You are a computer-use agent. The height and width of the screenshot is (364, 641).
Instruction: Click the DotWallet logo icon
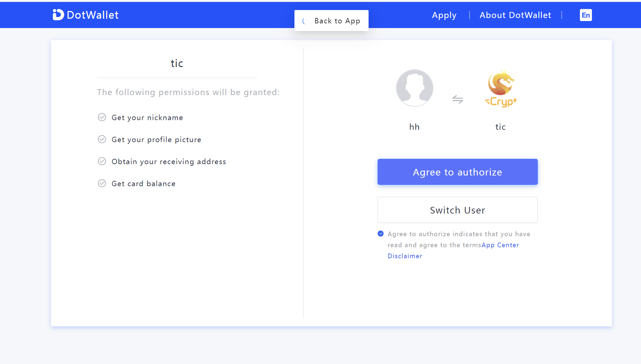click(58, 15)
